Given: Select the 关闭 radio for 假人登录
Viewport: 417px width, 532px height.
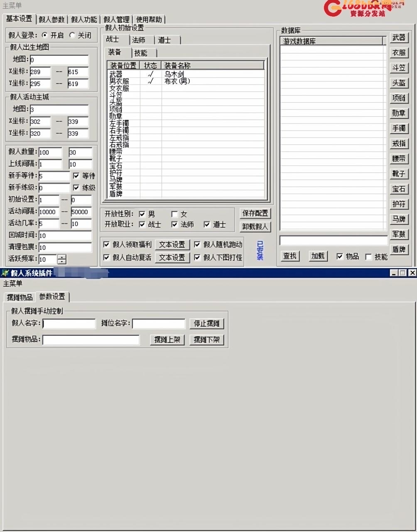Looking at the screenshot, I should 73,35.
